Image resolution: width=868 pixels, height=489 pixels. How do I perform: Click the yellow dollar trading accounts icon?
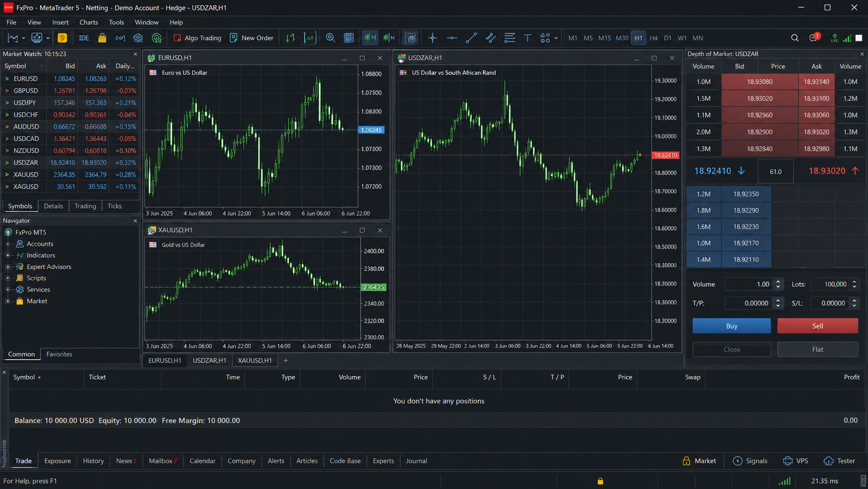point(62,38)
